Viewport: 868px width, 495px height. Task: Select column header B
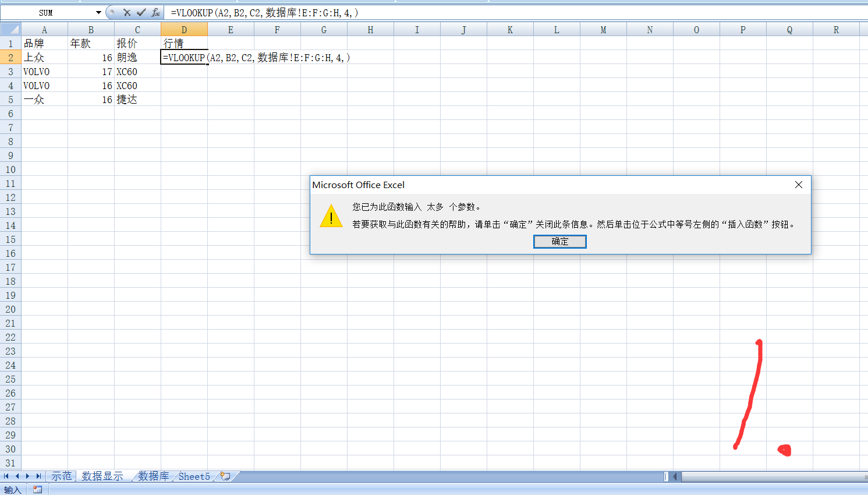(x=91, y=29)
